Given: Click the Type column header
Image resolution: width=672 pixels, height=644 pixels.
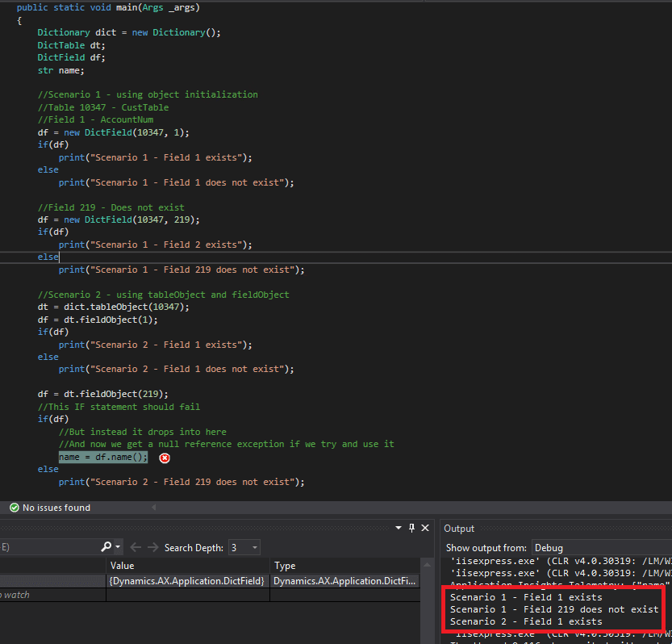Looking at the screenshot, I should tap(345, 566).
